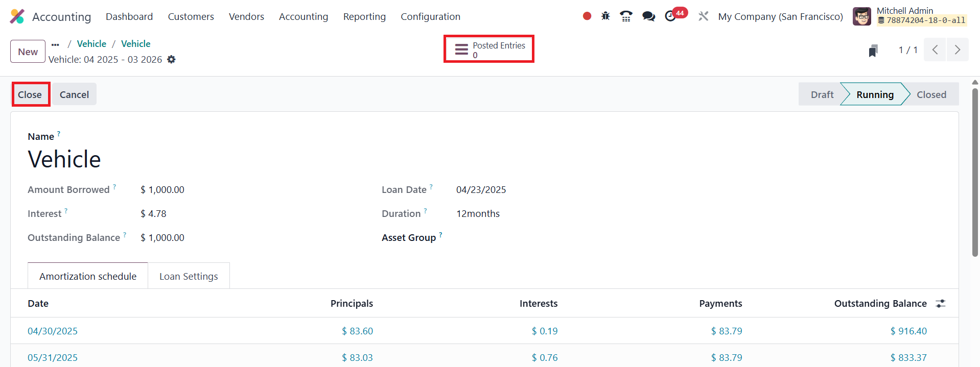Expand the breadcrumb ellipsis menu
Viewport: 980px width, 367px height.
pyautogui.click(x=55, y=44)
